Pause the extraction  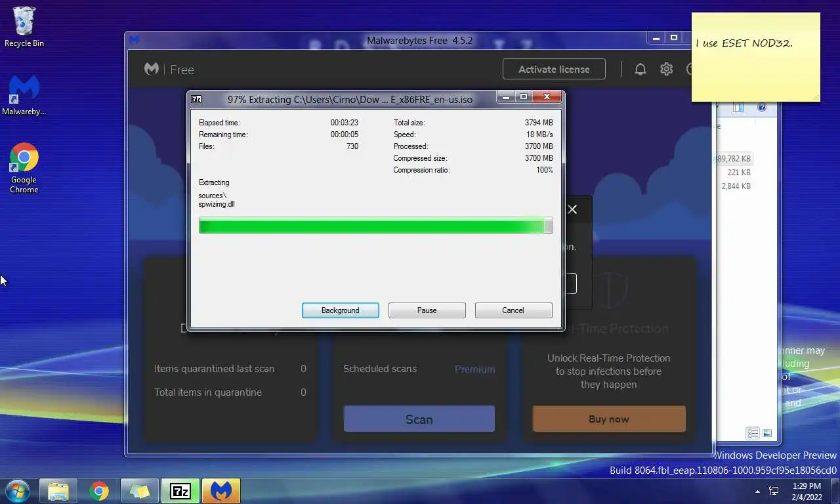click(427, 310)
